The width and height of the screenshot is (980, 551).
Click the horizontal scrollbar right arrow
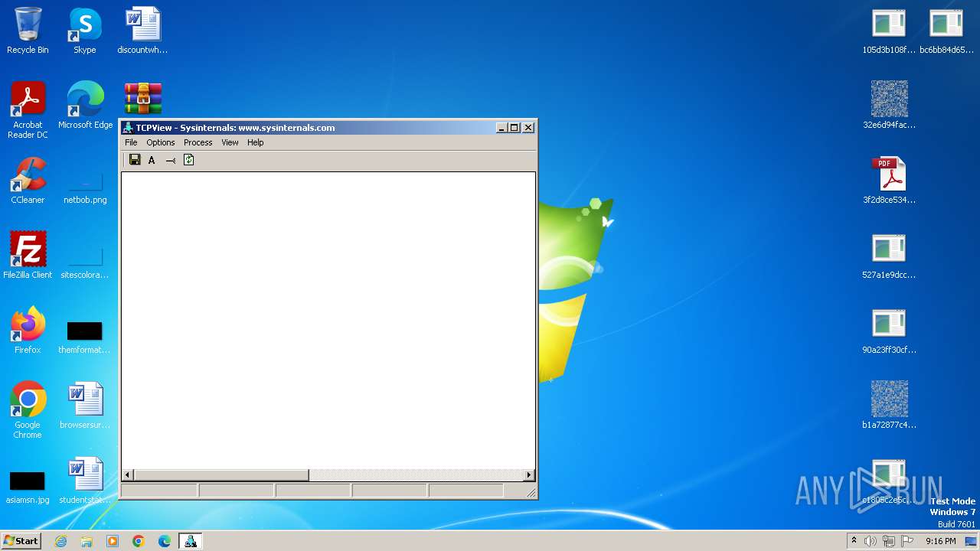tap(529, 475)
